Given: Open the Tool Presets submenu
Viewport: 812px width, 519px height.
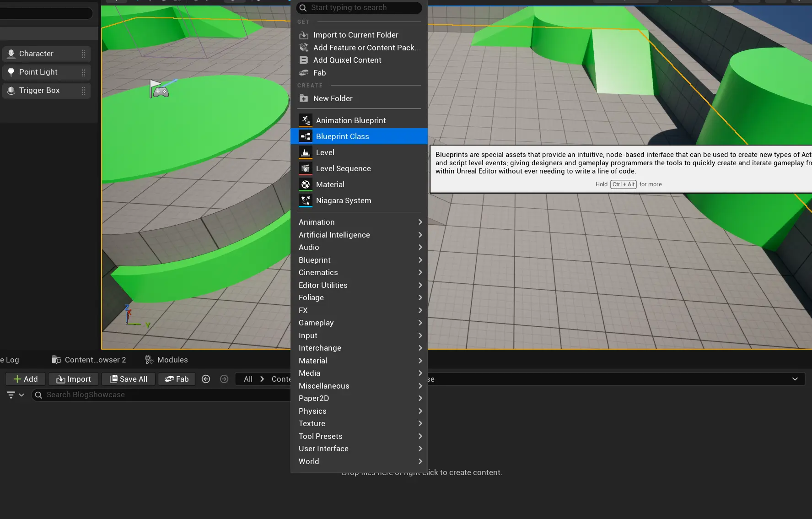Looking at the screenshot, I should pyautogui.click(x=359, y=436).
